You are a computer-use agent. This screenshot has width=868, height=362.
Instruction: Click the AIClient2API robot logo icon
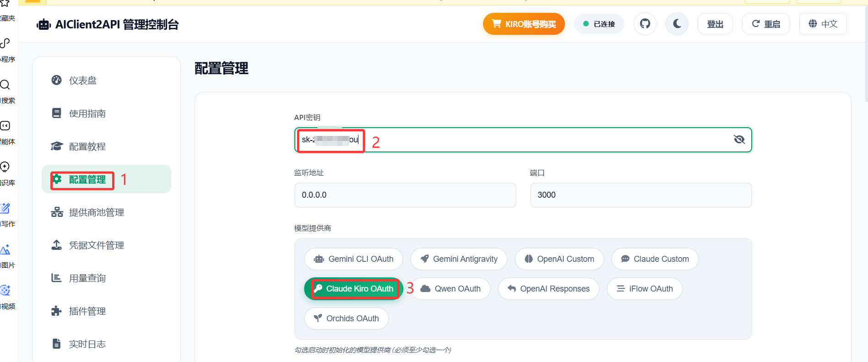(43, 25)
